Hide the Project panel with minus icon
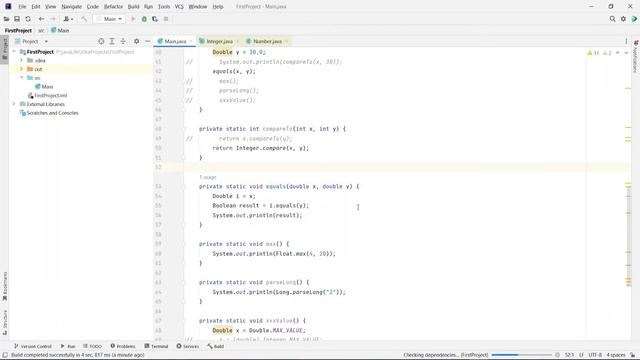Screen dimensions: 640x360 click(x=147, y=41)
